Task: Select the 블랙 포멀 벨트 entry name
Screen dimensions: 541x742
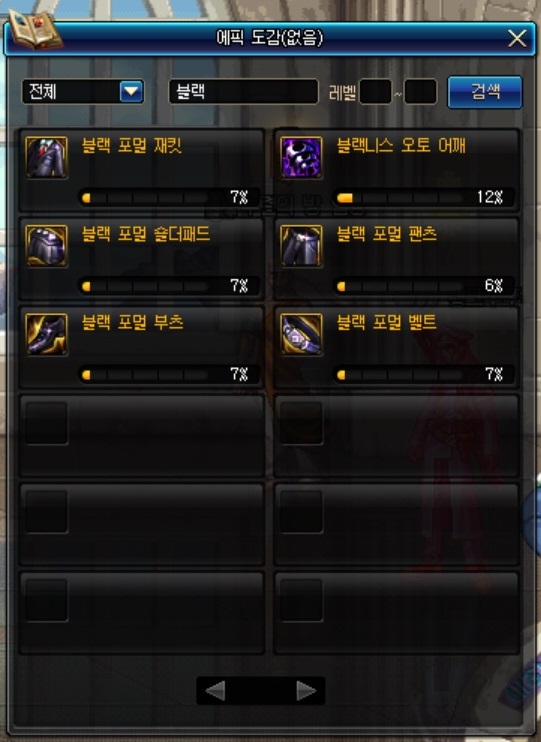Action: 386,323
